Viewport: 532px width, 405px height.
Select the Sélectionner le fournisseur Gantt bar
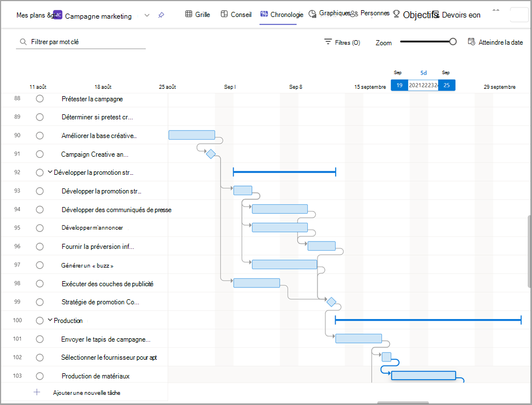pyautogui.click(x=387, y=357)
